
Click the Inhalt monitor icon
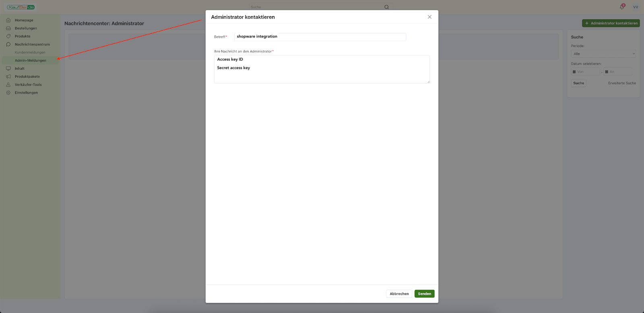coord(8,68)
